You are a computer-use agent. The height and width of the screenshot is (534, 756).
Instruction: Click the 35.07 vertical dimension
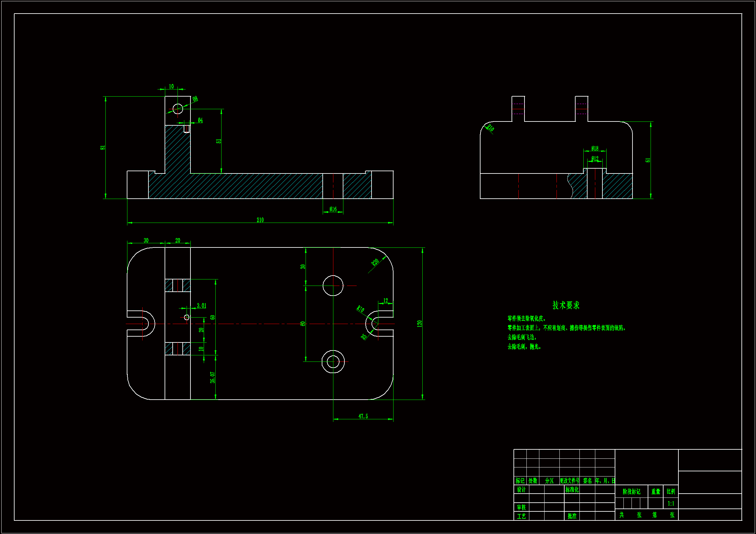tap(213, 377)
